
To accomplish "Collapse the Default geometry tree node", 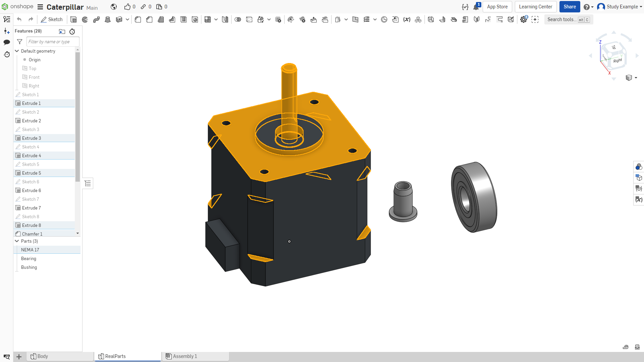I will 17,51.
